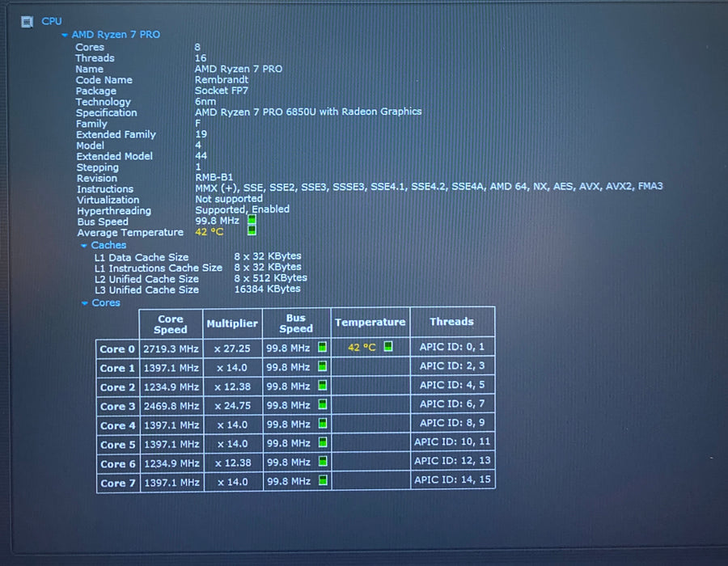Click L1 Instructions Cache Size row label
The width and height of the screenshot is (728, 566).
(159, 268)
